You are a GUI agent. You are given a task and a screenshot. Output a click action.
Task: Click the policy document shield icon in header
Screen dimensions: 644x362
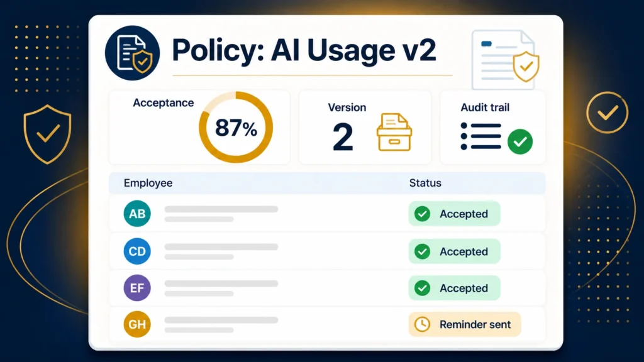[x=132, y=53]
